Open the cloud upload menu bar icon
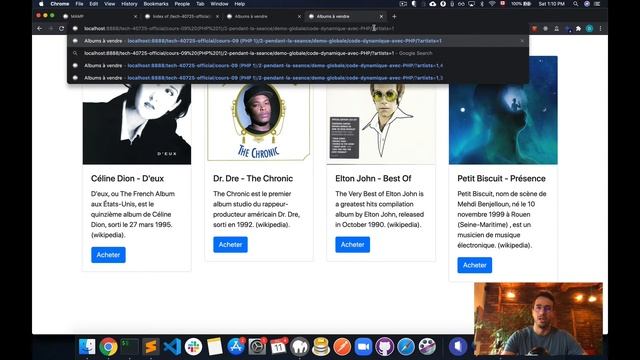640x360 pixels. 433,4
